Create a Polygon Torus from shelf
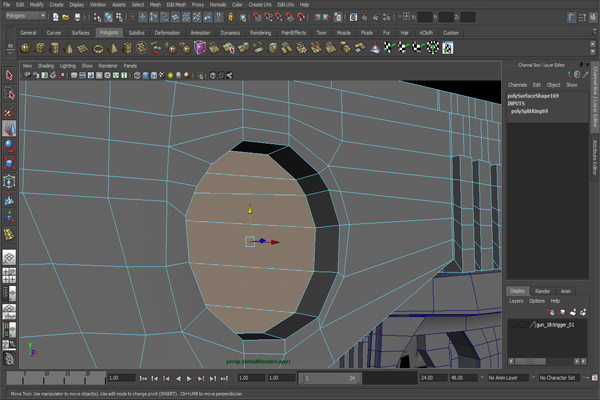 click(98, 48)
